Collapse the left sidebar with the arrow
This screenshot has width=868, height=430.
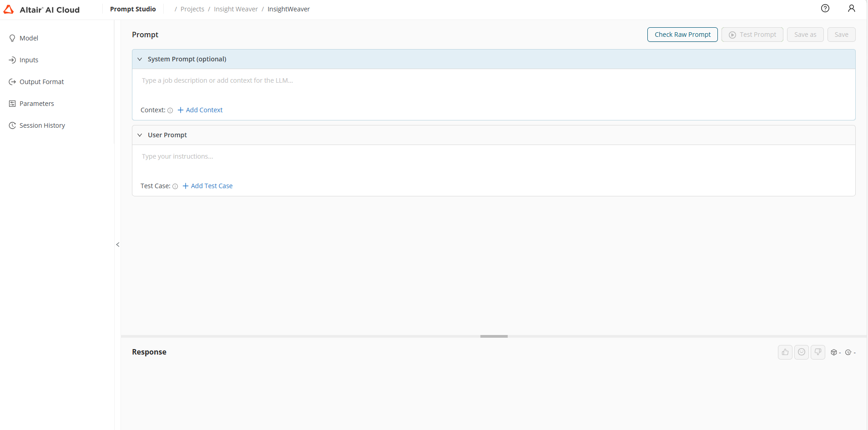118,245
